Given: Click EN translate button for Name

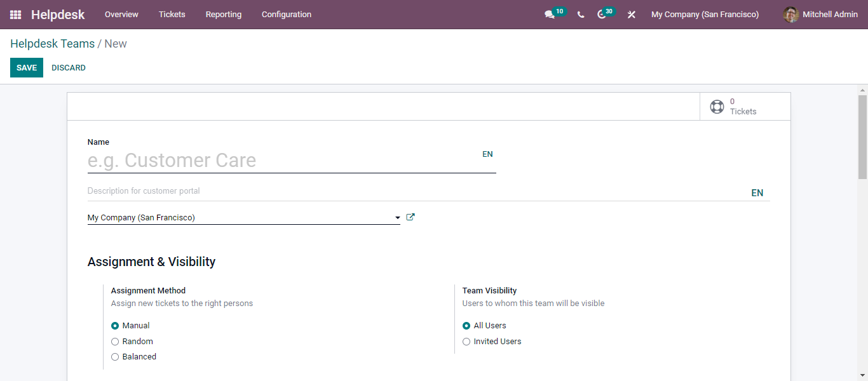Looking at the screenshot, I should tap(487, 154).
